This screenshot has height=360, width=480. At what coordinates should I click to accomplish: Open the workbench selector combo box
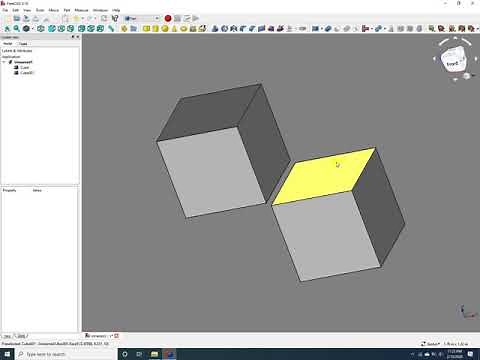pyautogui.click(x=142, y=18)
